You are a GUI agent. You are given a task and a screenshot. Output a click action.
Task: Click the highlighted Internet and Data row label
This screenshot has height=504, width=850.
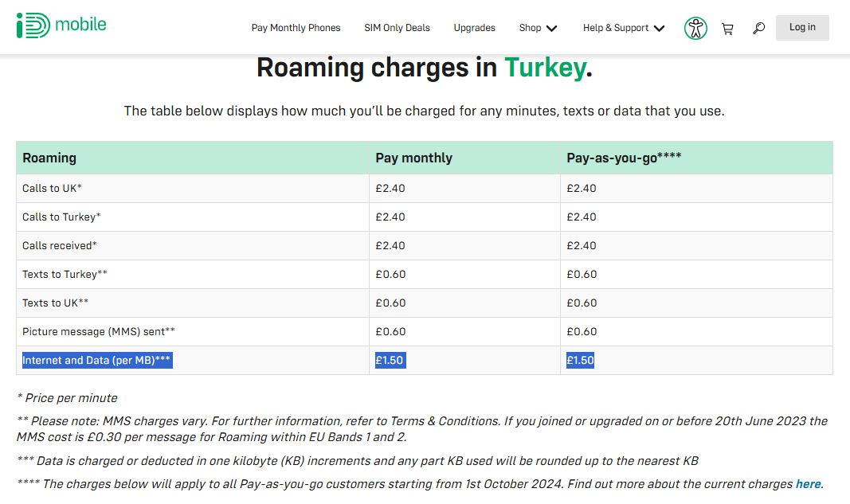tap(97, 361)
